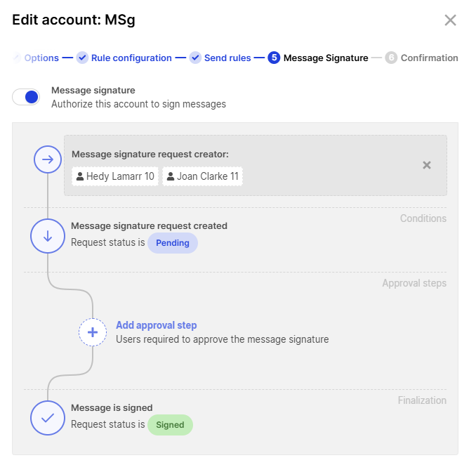Open the Rule configuration step

[x=131, y=58]
